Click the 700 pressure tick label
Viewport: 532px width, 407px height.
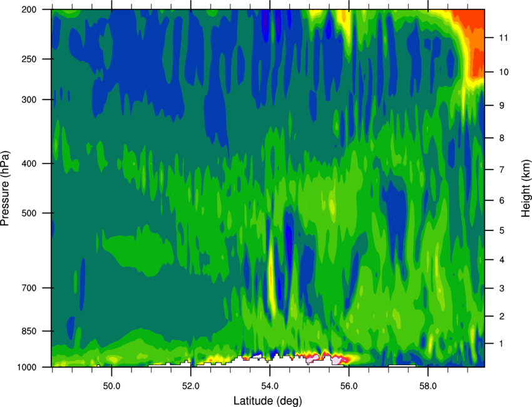pyautogui.click(x=29, y=288)
